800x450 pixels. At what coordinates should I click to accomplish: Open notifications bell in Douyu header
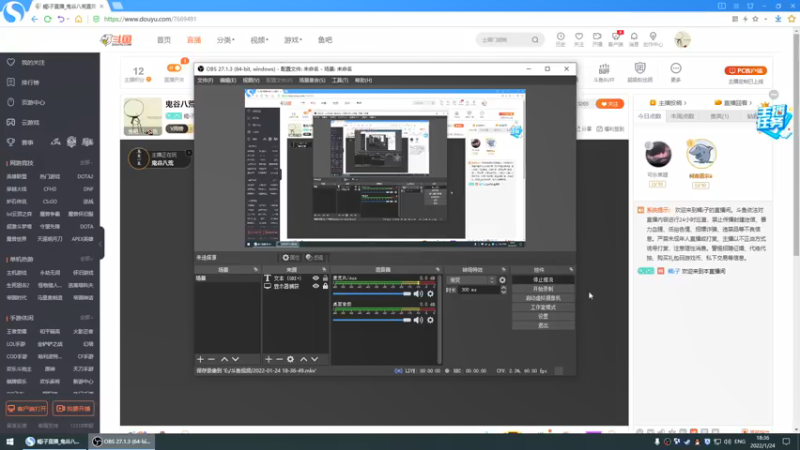click(634, 39)
